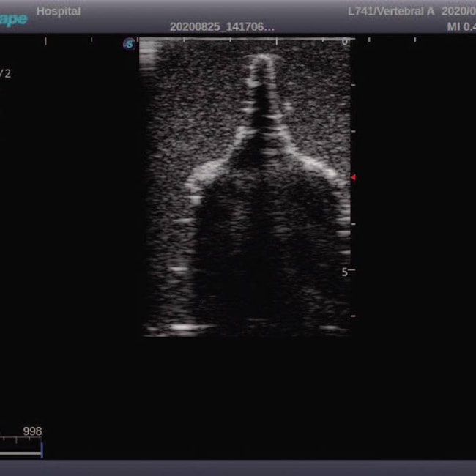The width and height of the screenshot is (476, 476).
Task: Click the 0 depth scale marker
Action: [345, 42]
